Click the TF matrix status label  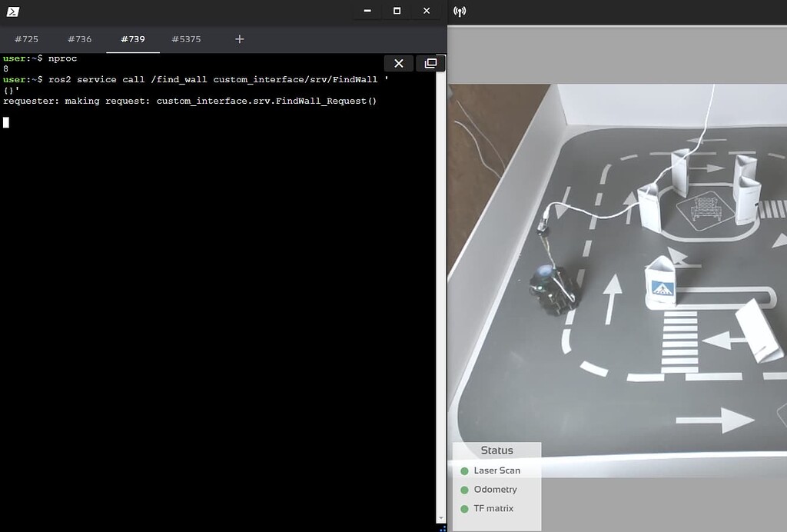pos(493,508)
